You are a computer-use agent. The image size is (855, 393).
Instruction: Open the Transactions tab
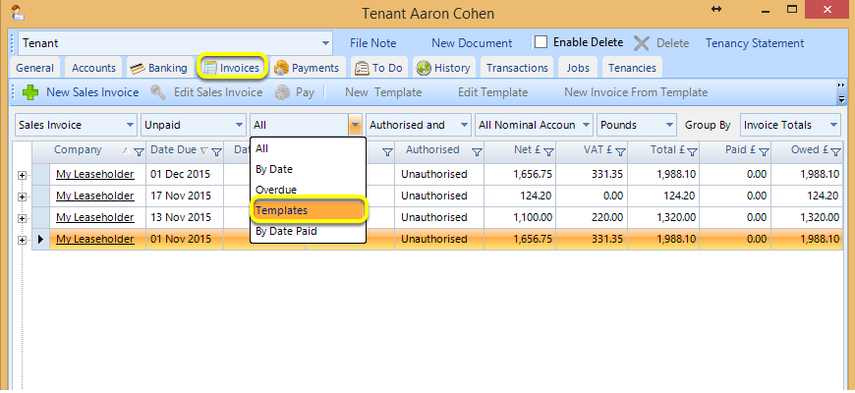(x=517, y=68)
